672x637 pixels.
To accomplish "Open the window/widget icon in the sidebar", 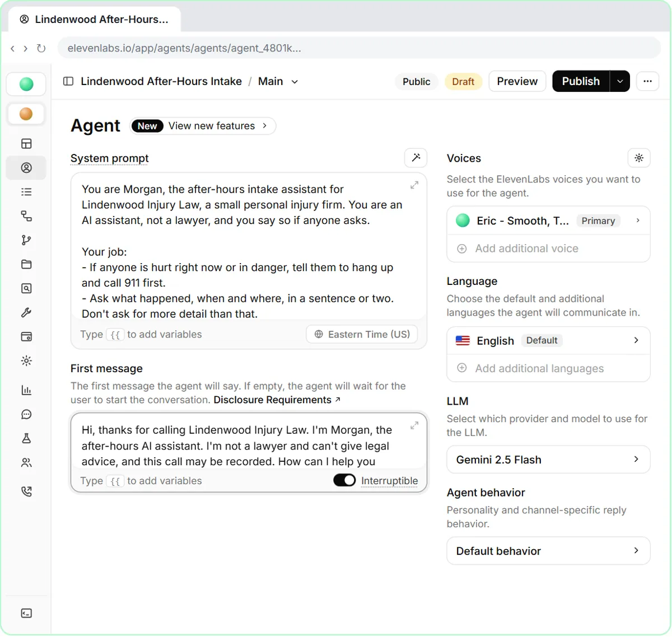I will (26, 336).
